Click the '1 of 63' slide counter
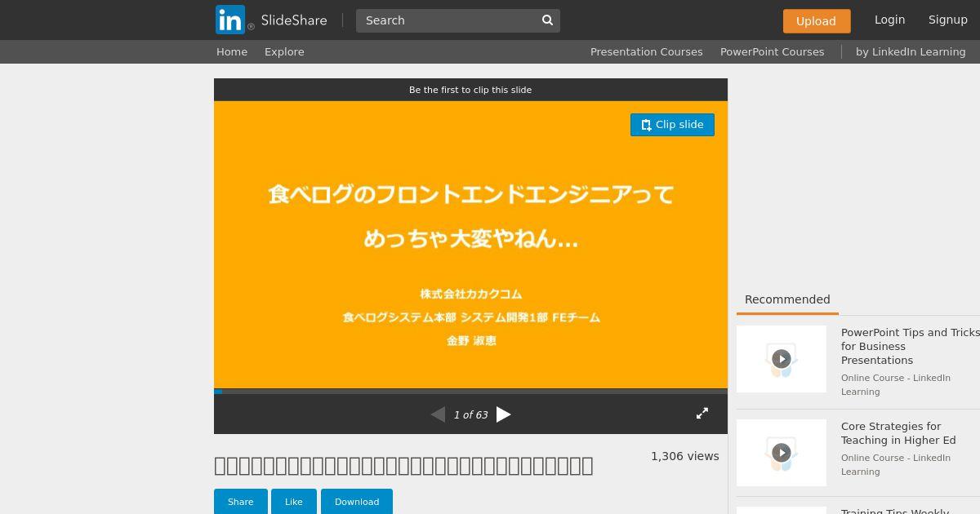Viewport: 980px width, 514px height. click(470, 415)
